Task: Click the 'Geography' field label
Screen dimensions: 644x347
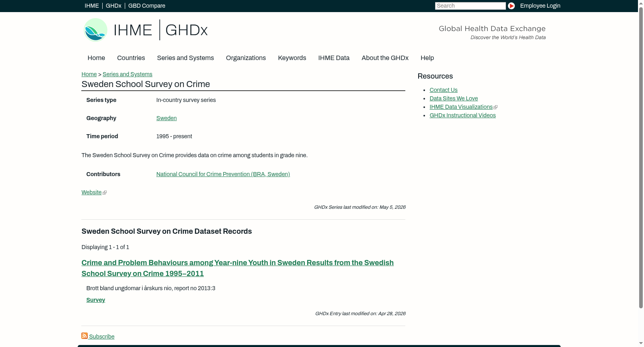Action: pos(101,118)
